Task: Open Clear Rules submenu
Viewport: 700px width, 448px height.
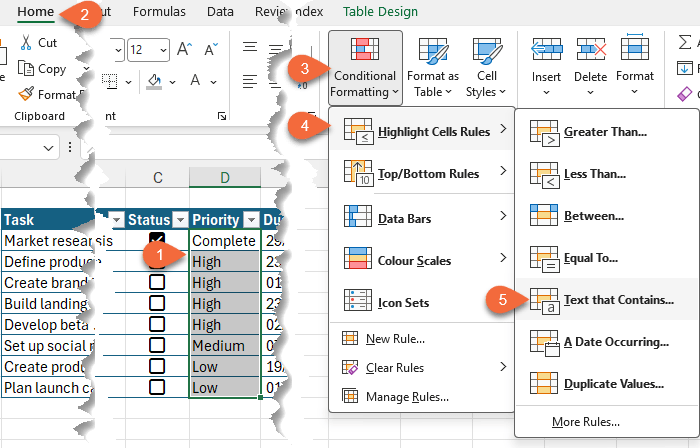Action: pyautogui.click(x=422, y=368)
